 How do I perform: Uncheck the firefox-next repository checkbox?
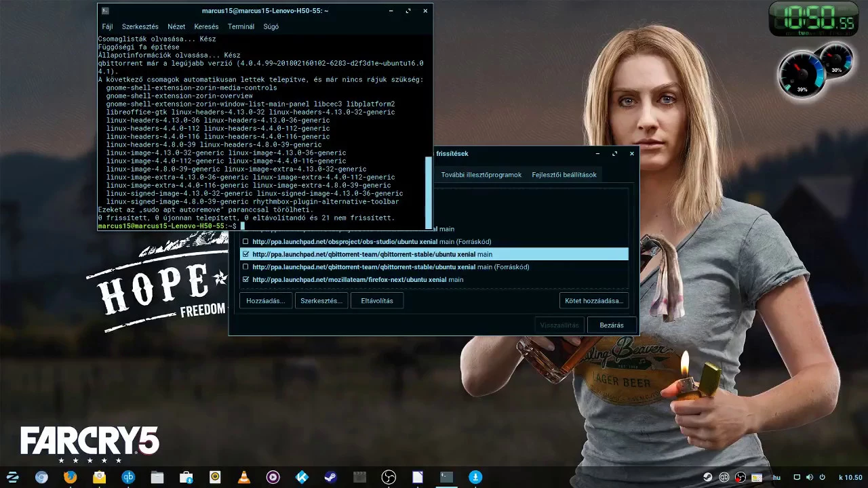[x=245, y=279]
